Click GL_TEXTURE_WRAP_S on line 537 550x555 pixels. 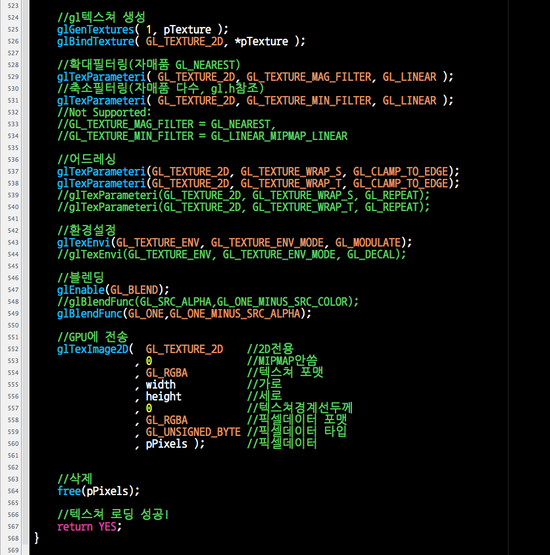pyautogui.click(x=291, y=172)
